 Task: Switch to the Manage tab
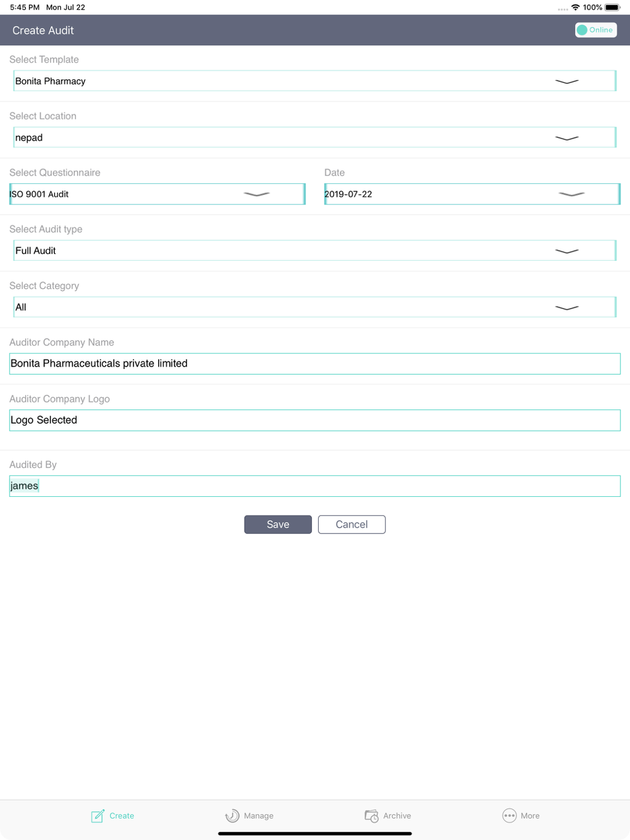click(x=249, y=816)
